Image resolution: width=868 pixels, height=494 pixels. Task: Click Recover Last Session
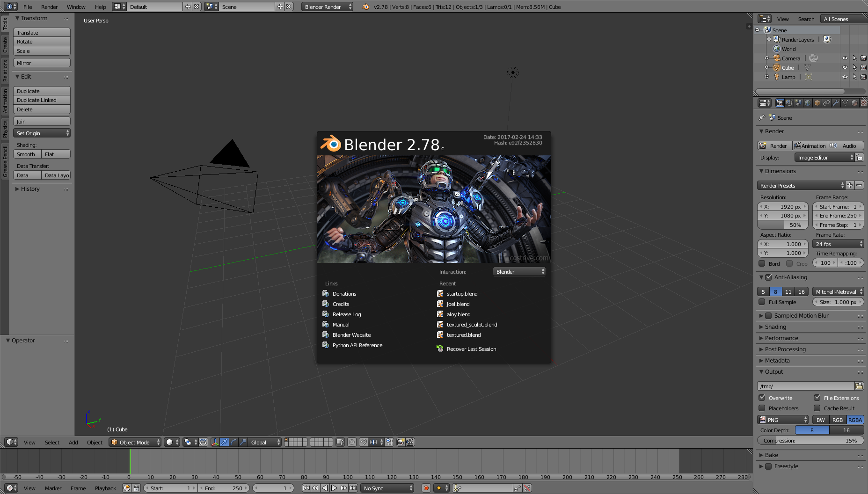(471, 349)
